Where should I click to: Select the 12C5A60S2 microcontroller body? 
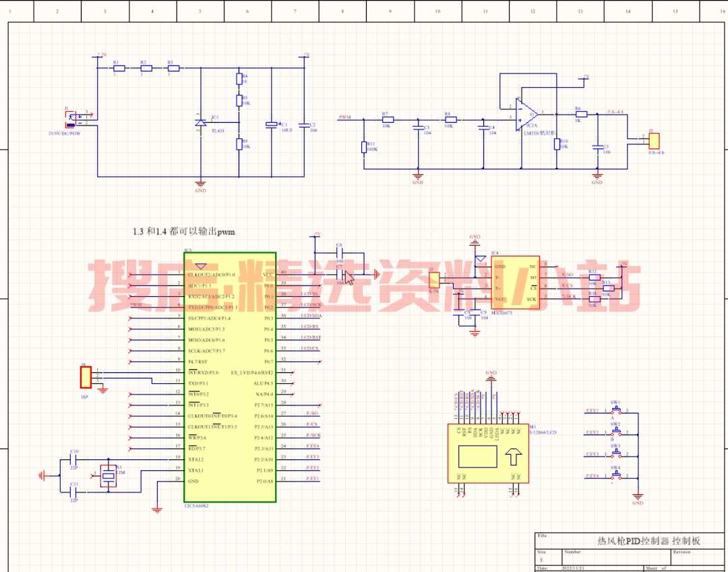point(231,377)
